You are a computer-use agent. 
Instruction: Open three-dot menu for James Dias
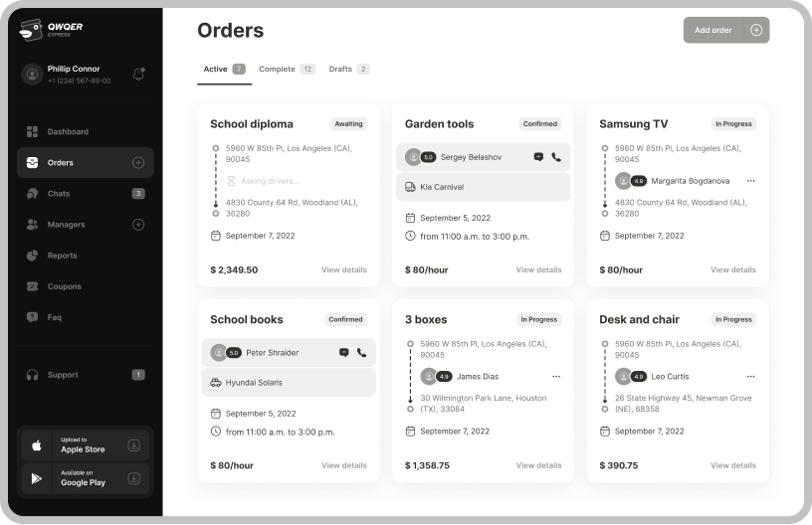[556, 376]
